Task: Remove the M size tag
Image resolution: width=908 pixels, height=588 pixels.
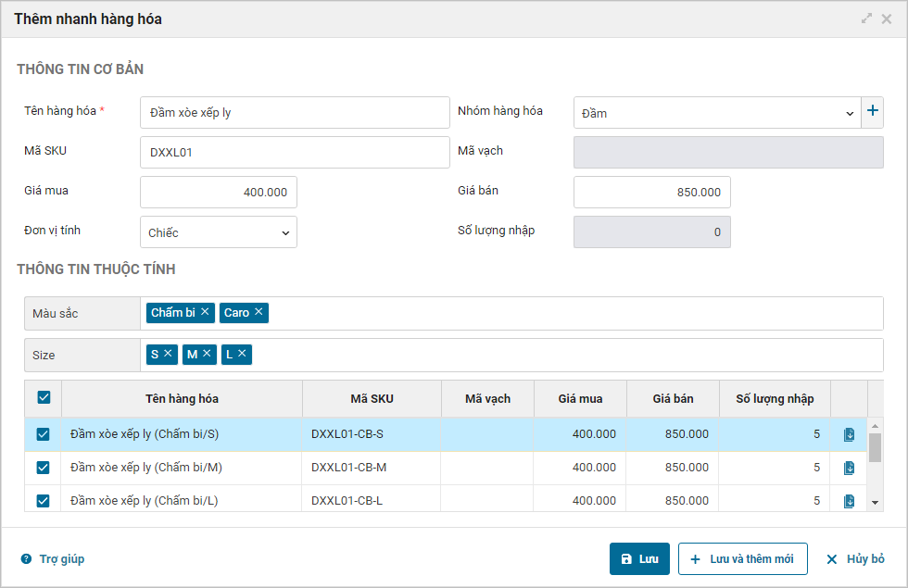Action: click(207, 354)
